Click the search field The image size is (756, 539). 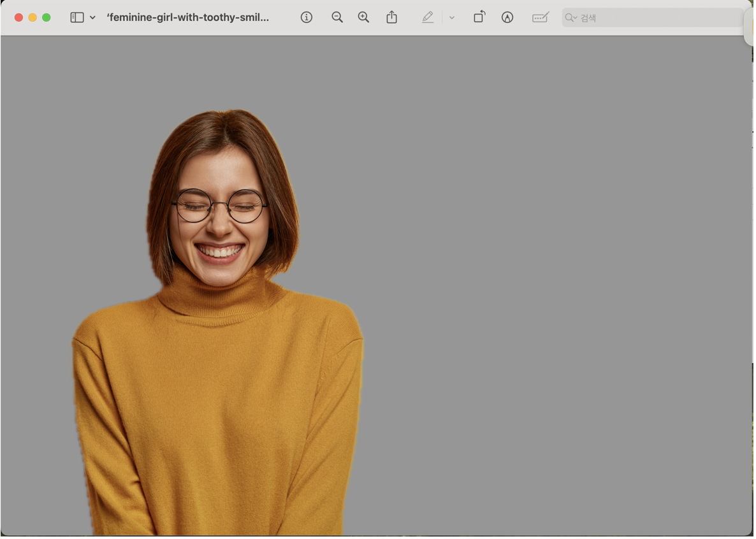653,18
